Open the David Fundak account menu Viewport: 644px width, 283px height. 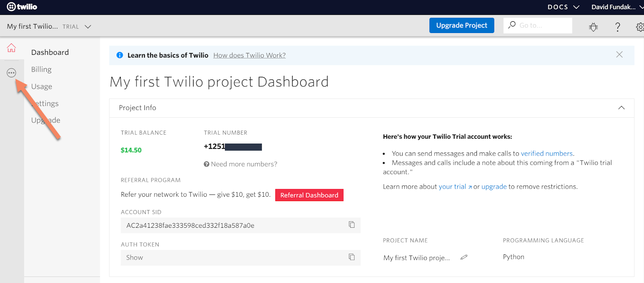pyautogui.click(x=617, y=7)
